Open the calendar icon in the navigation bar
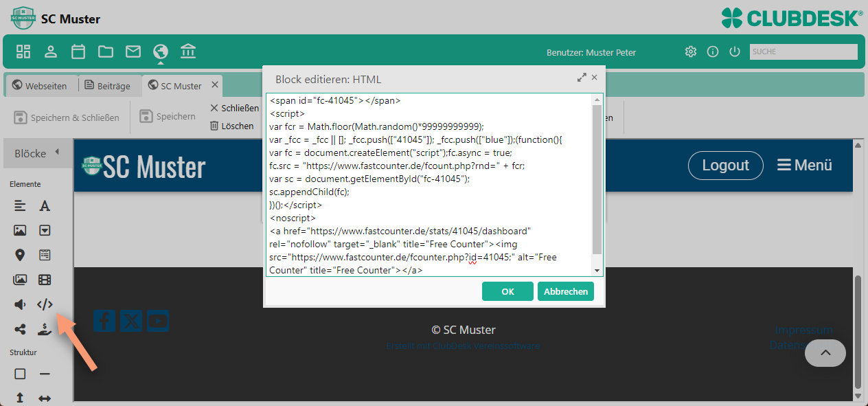Screen dimensions: 868x406 78,52
